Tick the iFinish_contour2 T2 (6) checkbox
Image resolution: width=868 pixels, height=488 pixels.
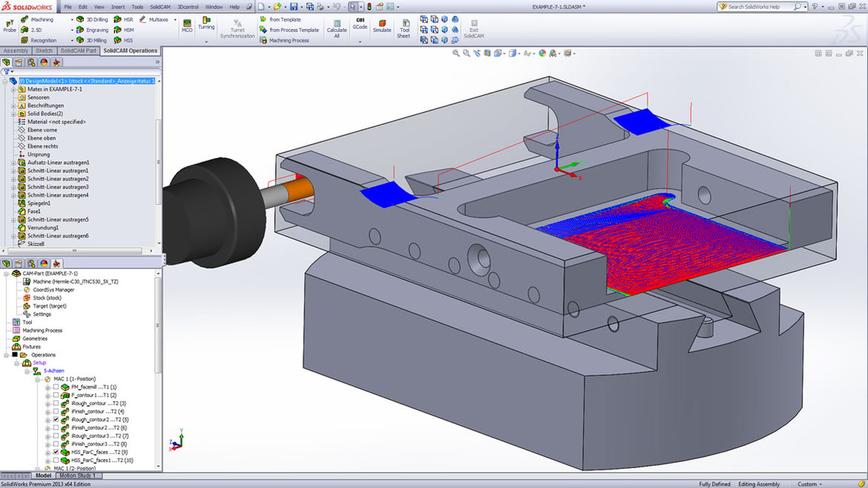pos(56,428)
